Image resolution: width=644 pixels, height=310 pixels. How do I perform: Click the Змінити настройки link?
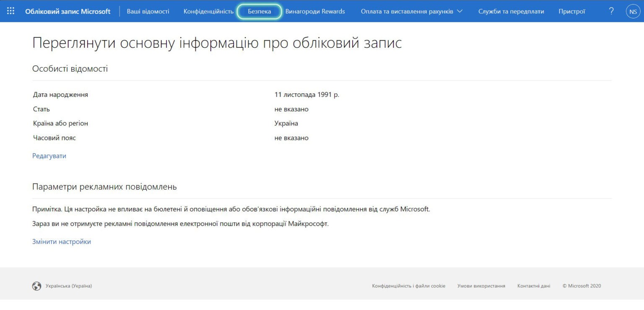[62, 242]
